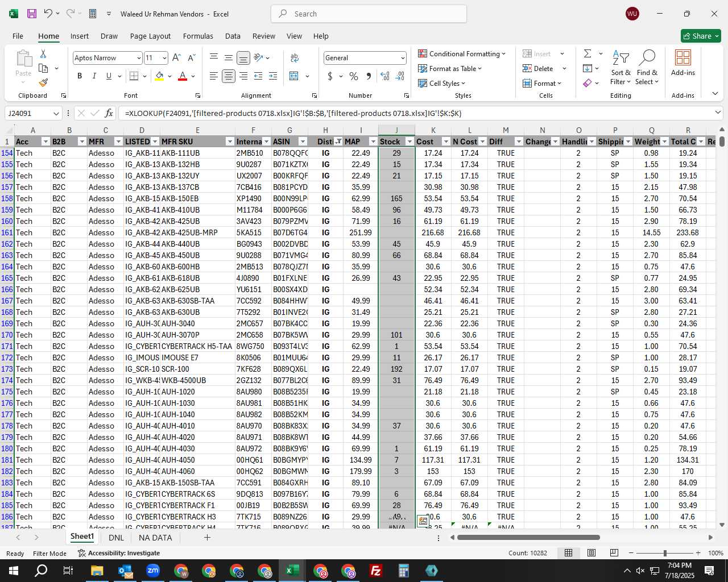Image resolution: width=728 pixels, height=582 pixels.
Task: Toggle Underline formatting
Action: click(x=109, y=76)
